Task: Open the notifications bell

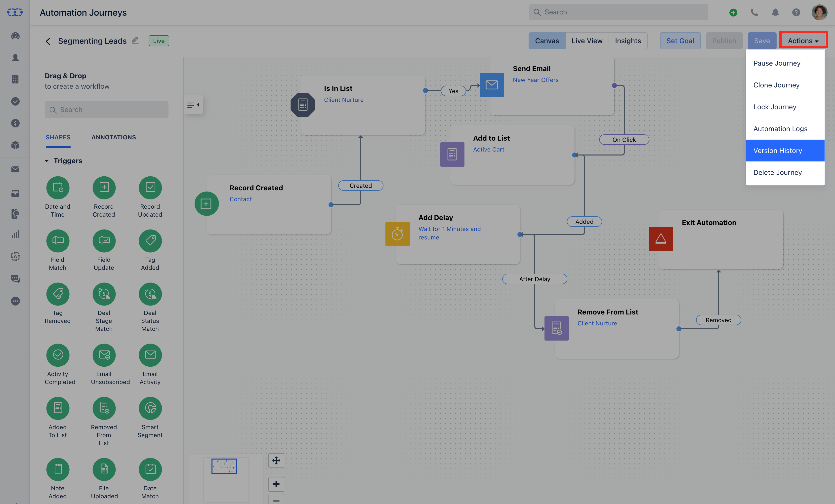Action: pos(775,12)
